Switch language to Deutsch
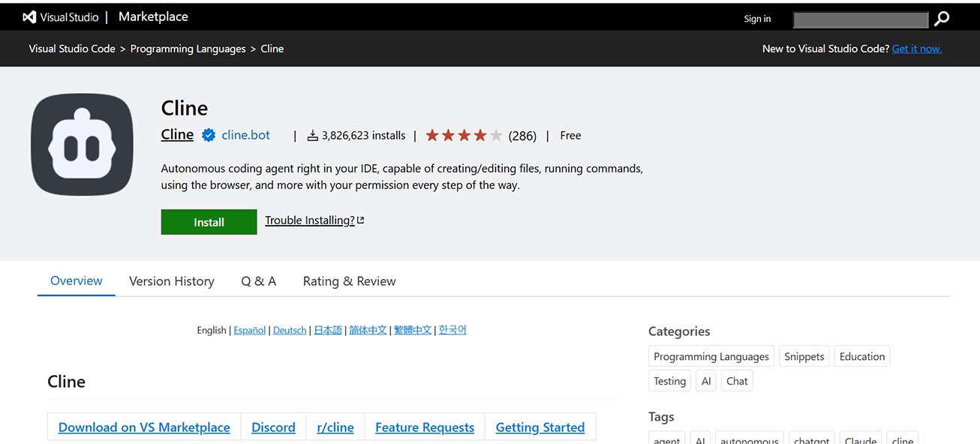This screenshot has height=444, width=980. (290, 330)
